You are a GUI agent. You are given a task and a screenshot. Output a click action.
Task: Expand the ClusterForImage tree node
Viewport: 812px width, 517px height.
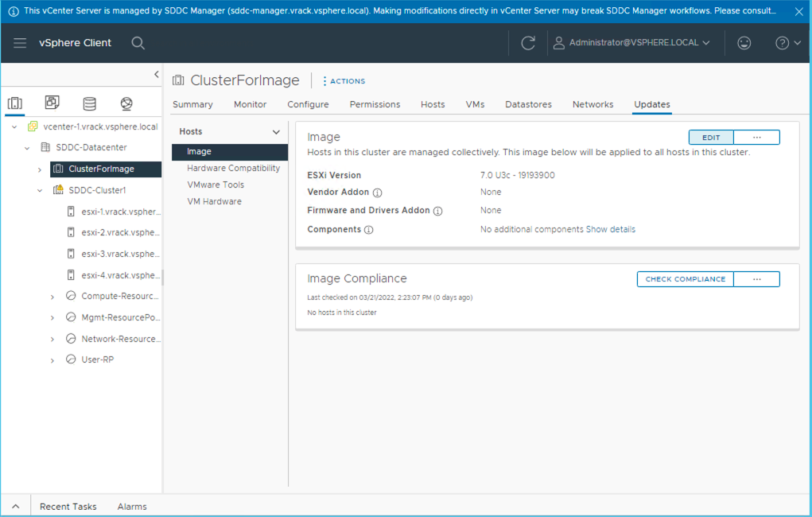(40, 169)
